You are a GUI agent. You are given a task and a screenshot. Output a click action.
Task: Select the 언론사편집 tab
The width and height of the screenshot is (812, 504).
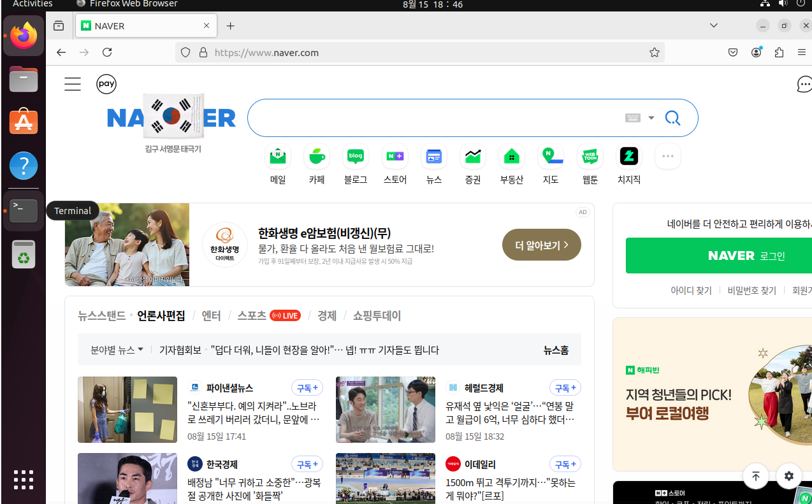[161, 315]
